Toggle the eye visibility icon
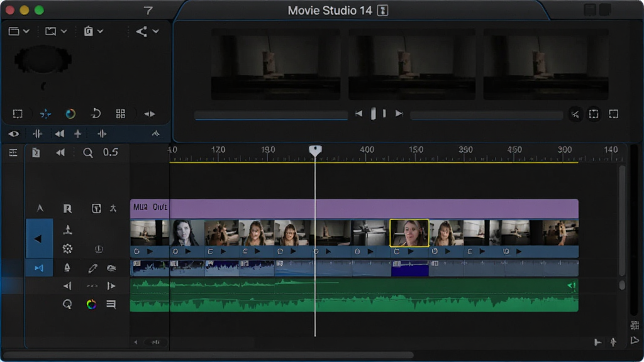Image resolution: width=644 pixels, height=362 pixels. click(x=14, y=134)
